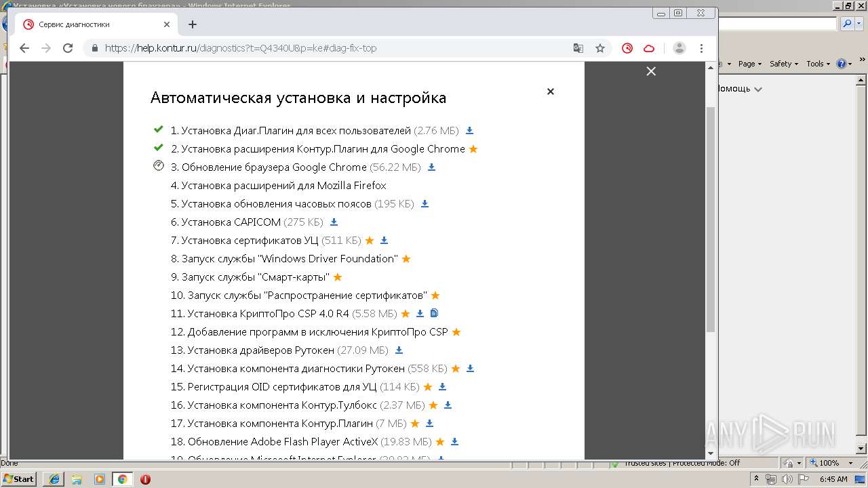Click the IE search input box

click(x=777, y=24)
